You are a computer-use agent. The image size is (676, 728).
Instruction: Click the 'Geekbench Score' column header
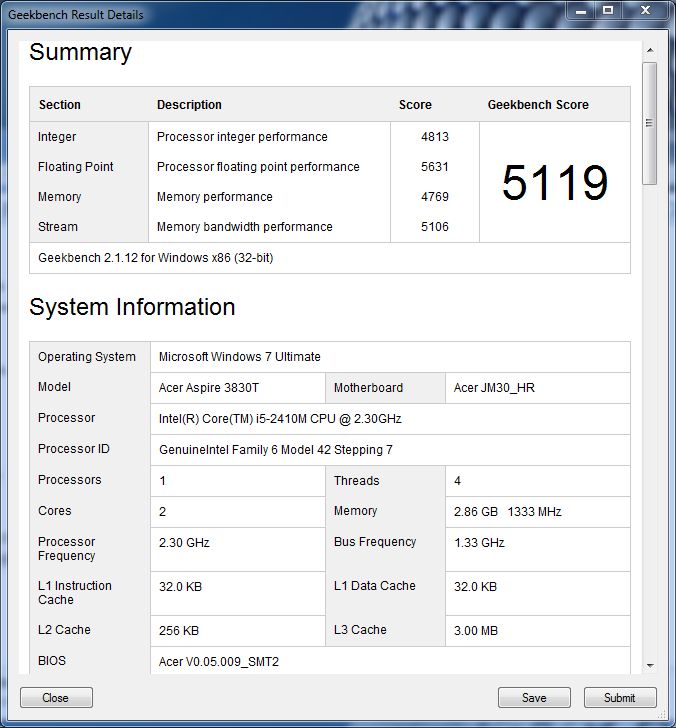(538, 104)
